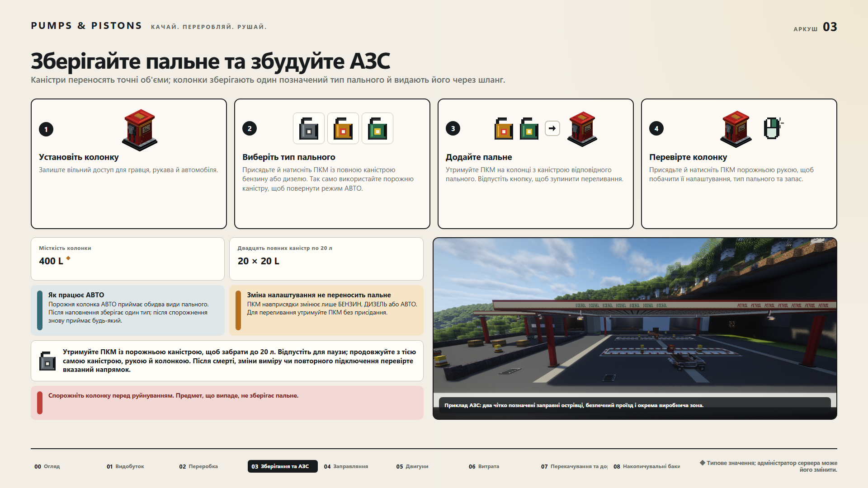Click the gas station screenshot image
This screenshot has width=868, height=488.
pyautogui.click(x=635, y=328)
